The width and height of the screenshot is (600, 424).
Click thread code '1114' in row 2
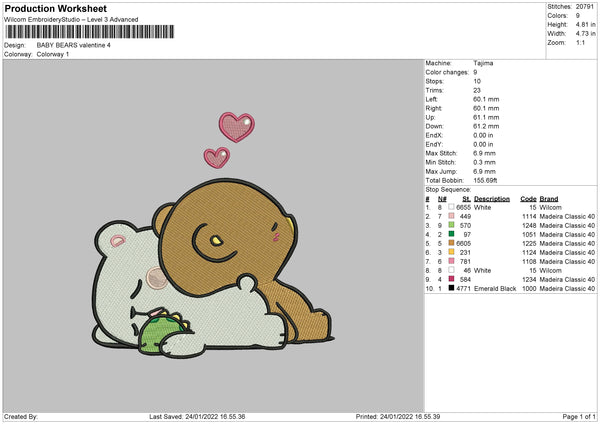pyautogui.click(x=529, y=216)
